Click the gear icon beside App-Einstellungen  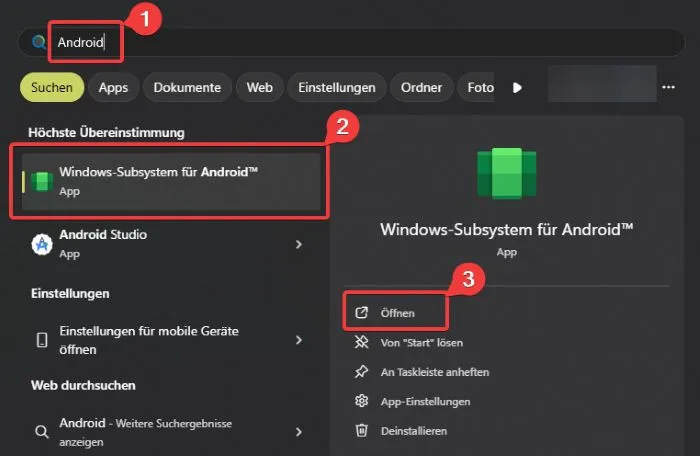tap(362, 401)
